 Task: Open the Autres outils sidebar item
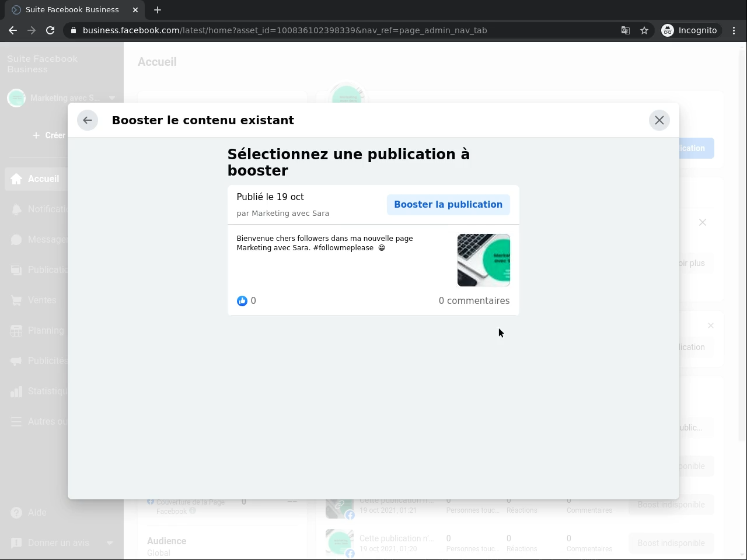click(35, 422)
